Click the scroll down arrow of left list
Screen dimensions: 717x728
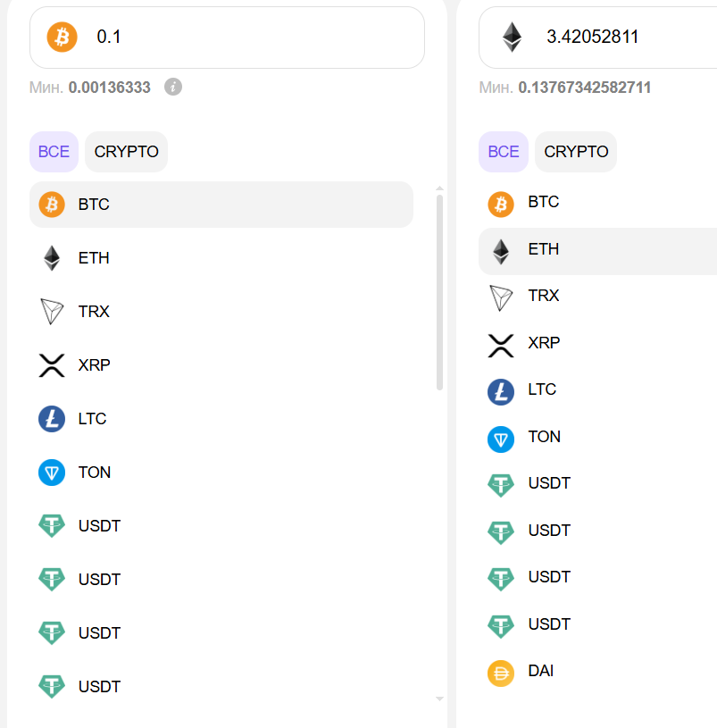tap(439, 699)
